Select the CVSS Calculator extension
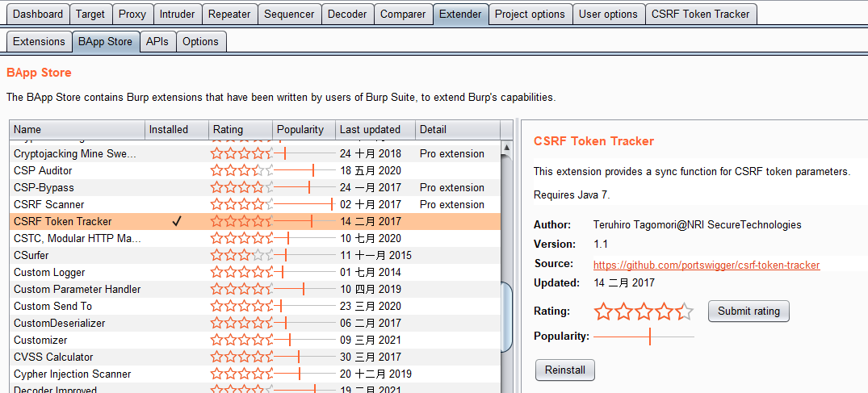Image resolution: width=868 pixels, height=393 pixels. [x=255, y=357]
